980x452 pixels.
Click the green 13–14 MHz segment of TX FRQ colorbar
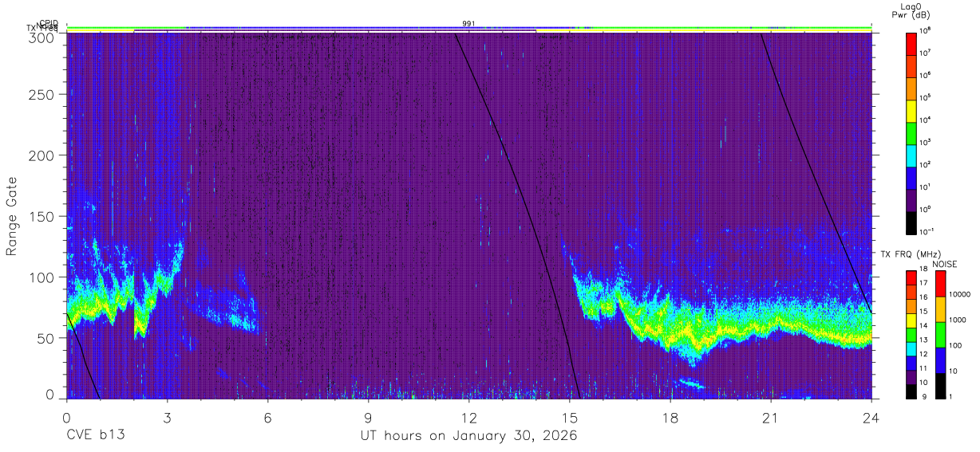tap(911, 333)
